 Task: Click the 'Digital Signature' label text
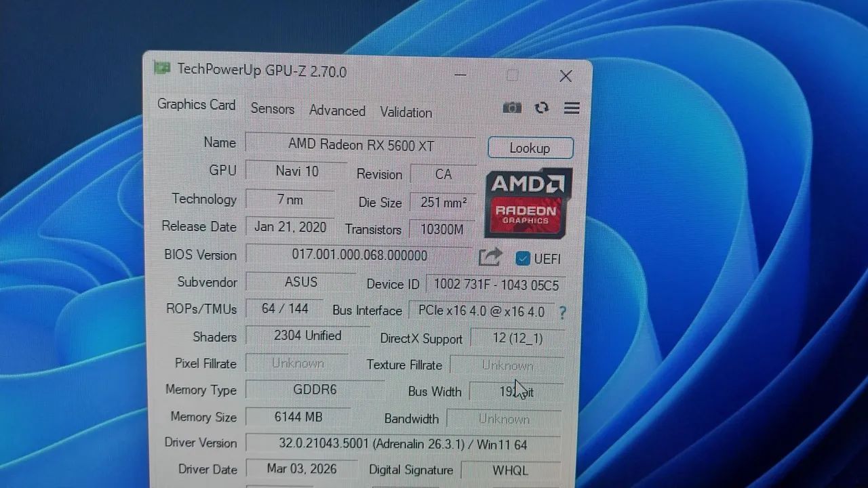pyautogui.click(x=411, y=470)
